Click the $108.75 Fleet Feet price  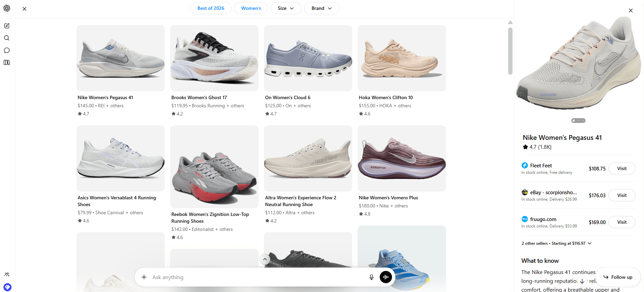point(597,169)
